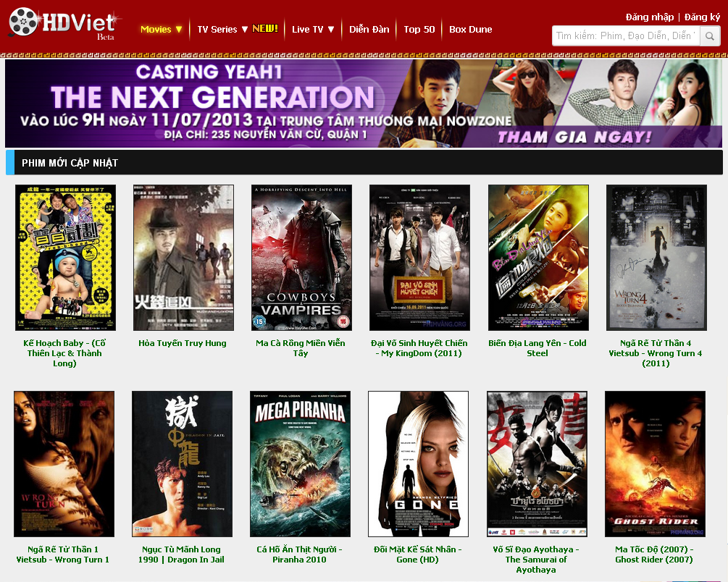Click the Hỏa Tuyến Truy Hung title

[183, 343]
